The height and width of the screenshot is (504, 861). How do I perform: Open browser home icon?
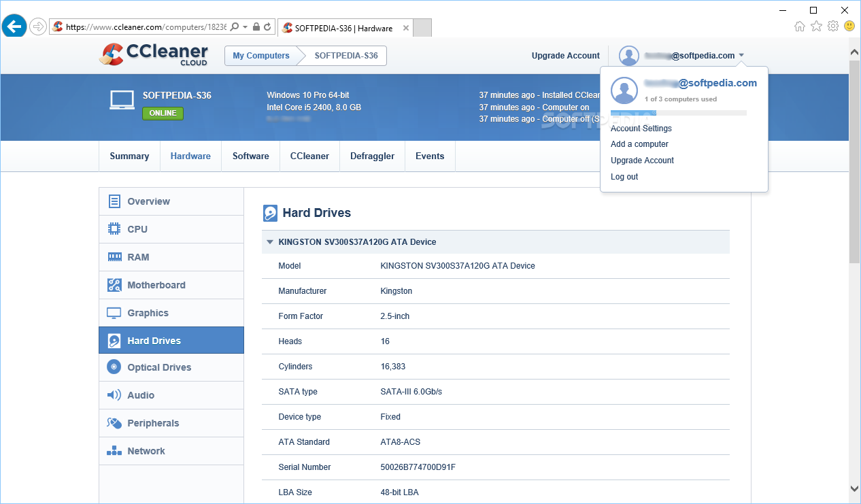coord(800,27)
